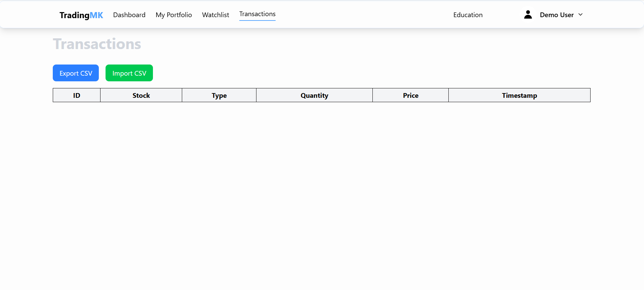Click the Timestamp column header

point(519,95)
